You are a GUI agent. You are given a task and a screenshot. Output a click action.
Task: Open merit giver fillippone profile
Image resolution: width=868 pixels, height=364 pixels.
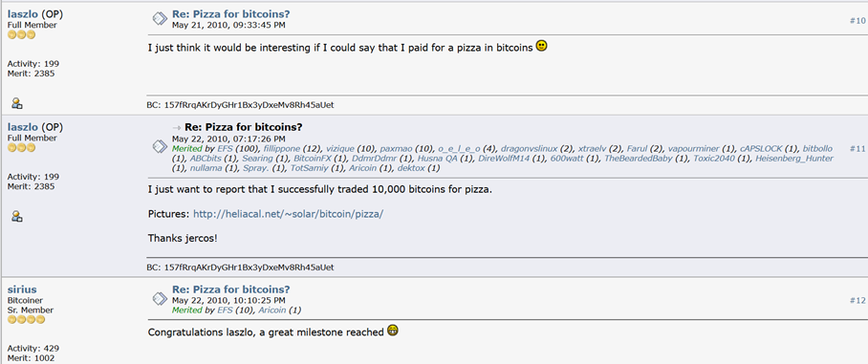pos(282,149)
